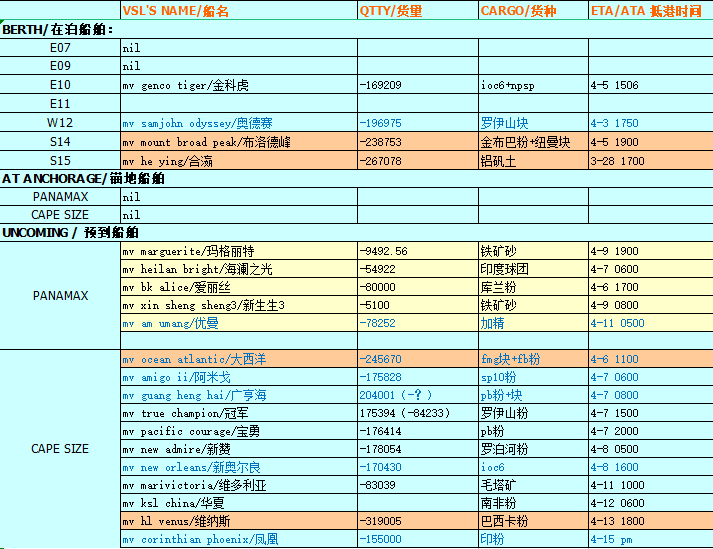713x549 pixels.
Task: Select berth cell E09
Action: (60, 66)
